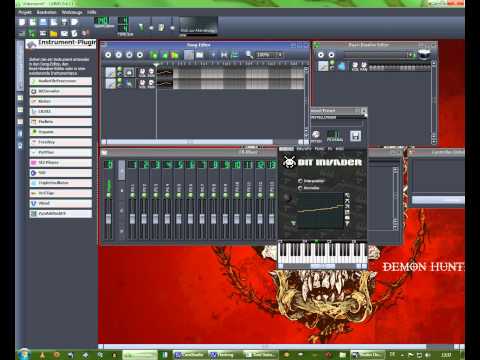480x360 pixels.
Task: Click record-while-playing button in Song Editor
Action: click(129, 55)
